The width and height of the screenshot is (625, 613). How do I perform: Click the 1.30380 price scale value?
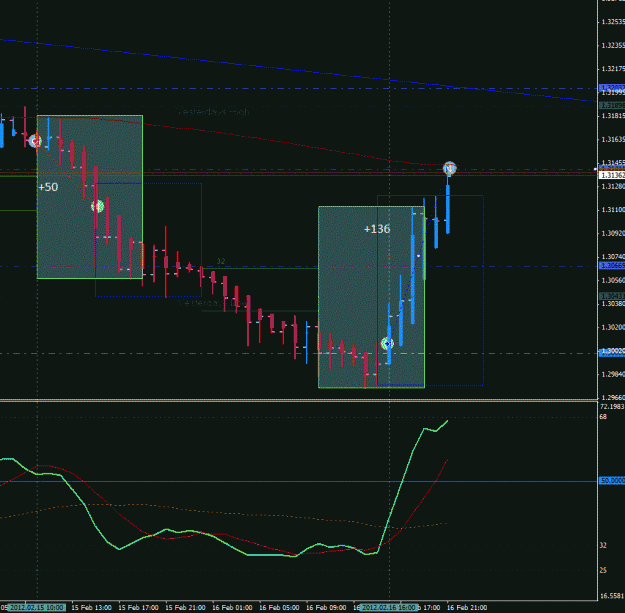(613, 304)
